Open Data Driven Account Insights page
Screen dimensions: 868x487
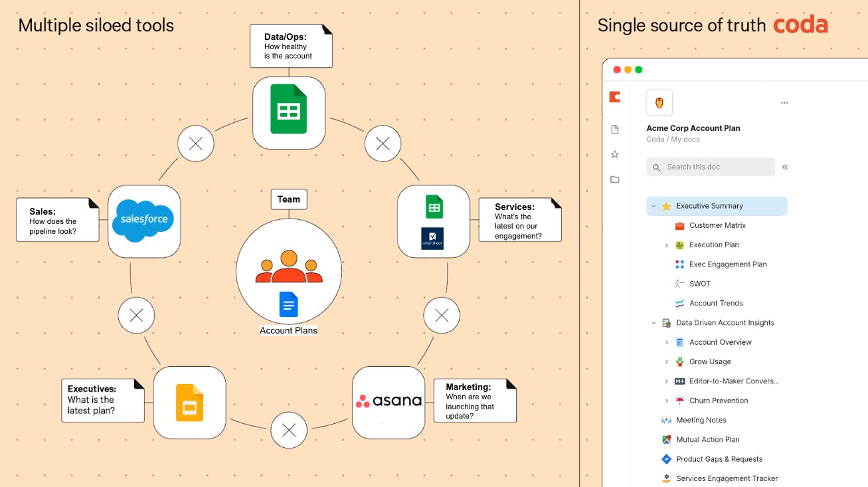(x=725, y=323)
